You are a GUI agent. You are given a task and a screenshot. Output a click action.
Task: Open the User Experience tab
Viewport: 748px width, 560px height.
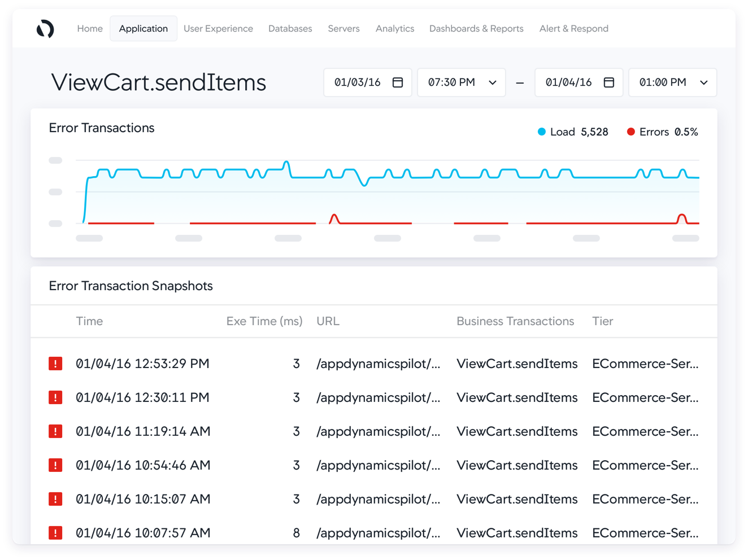(218, 29)
